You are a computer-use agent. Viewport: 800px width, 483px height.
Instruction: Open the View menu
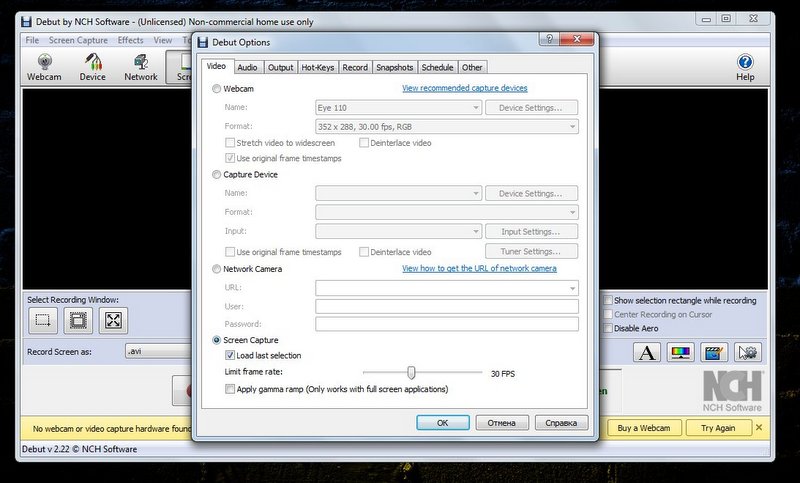point(163,40)
